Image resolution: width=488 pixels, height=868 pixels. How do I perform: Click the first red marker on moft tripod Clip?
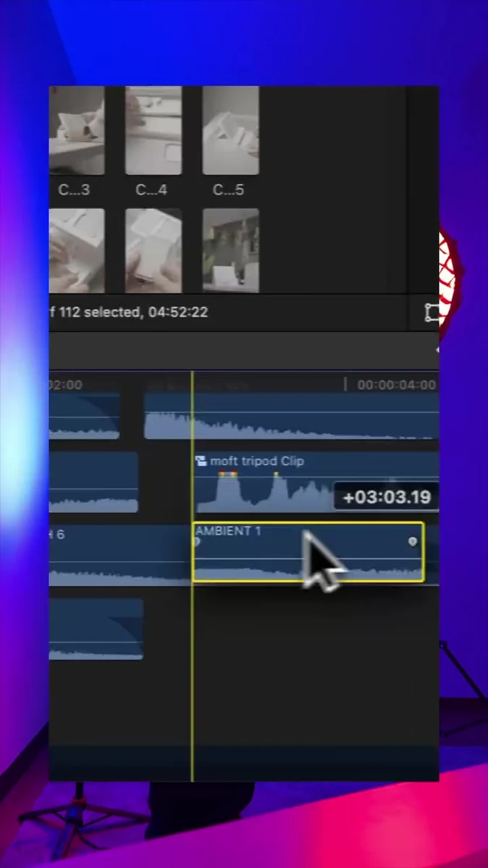223,475
